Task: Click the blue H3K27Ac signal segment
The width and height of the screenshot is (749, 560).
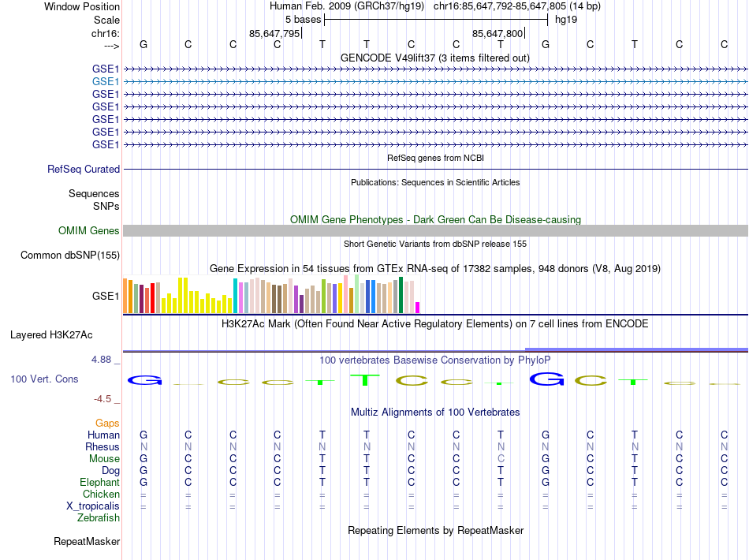Action: click(636, 349)
